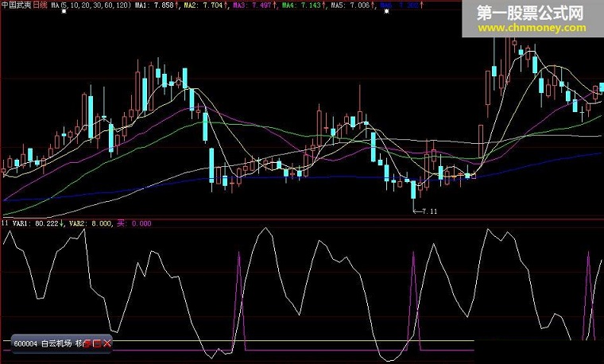Image resolution: width=604 pixels, height=364 pixels.
Task: Click the 600004 白云机场 popup title
Action: [48, 343]
